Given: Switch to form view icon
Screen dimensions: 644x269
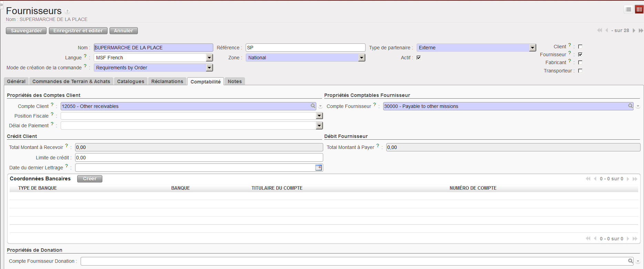Looking at the screenshot, I should [639, 9].
